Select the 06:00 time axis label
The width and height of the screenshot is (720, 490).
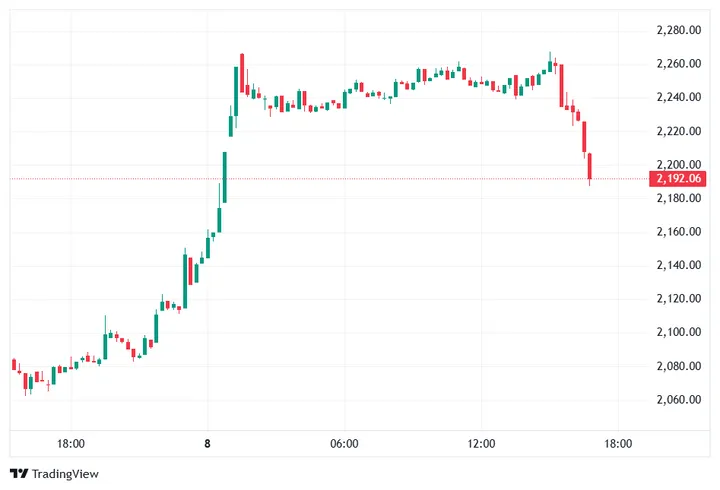coord(344,443)
